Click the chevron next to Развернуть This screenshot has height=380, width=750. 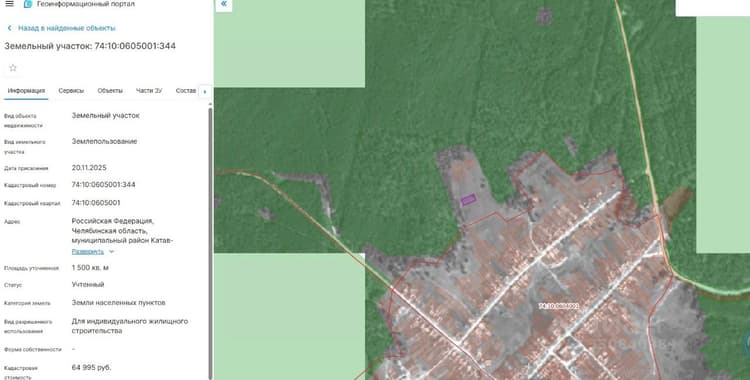pos(111,252)
